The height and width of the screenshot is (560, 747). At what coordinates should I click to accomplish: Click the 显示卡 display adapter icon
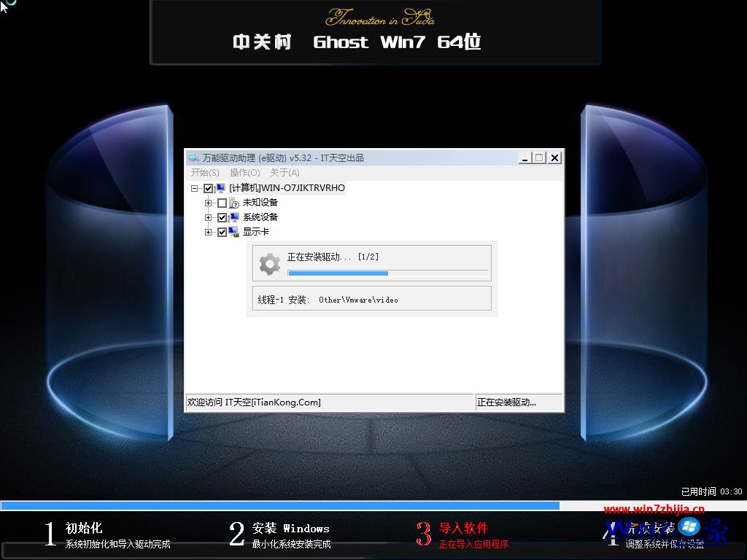(x=234, y=232)
